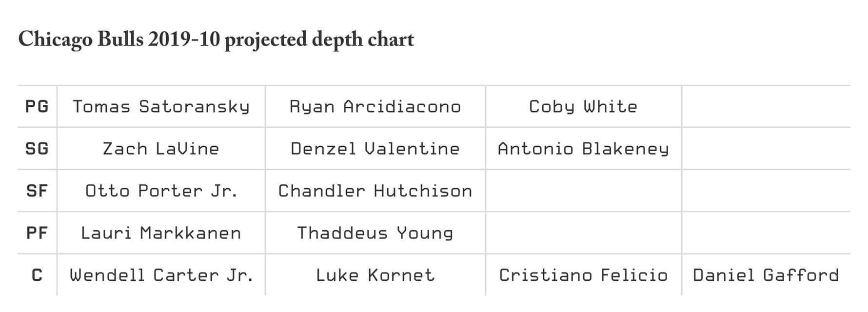The image size is (868, 312).
Task: Select the SG position row label
Action: pos(37,148)
